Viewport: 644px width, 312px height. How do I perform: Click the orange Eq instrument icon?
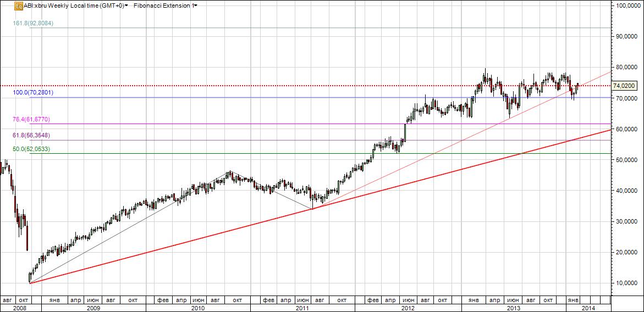pos(19,6)
